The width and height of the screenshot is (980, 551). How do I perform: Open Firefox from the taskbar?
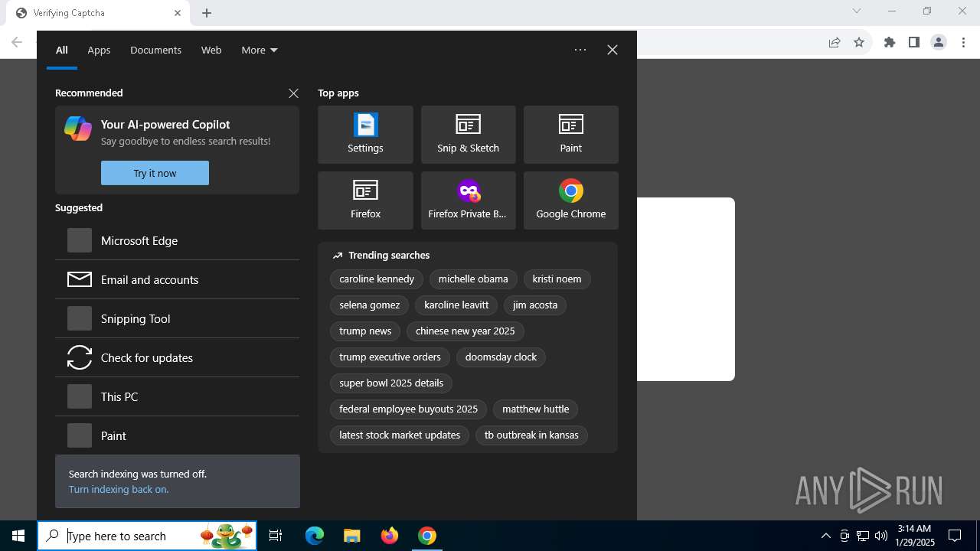click(390, 536)
